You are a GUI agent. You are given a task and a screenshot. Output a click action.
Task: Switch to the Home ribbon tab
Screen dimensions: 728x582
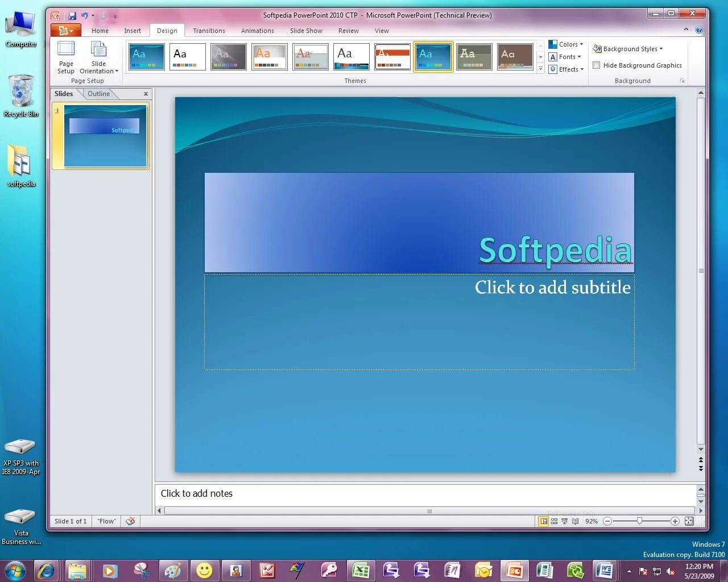(100, 31)
